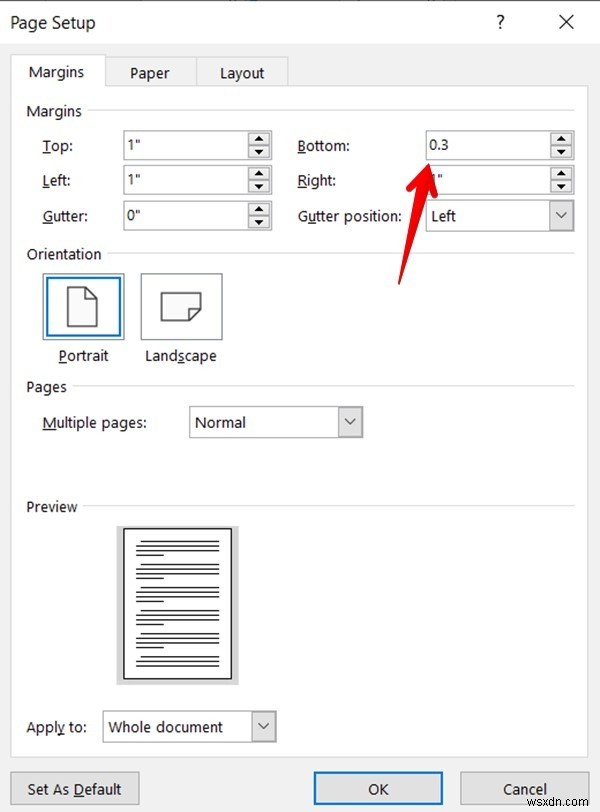Decrease the Top margin with down arrow

[x=259, y=152]
